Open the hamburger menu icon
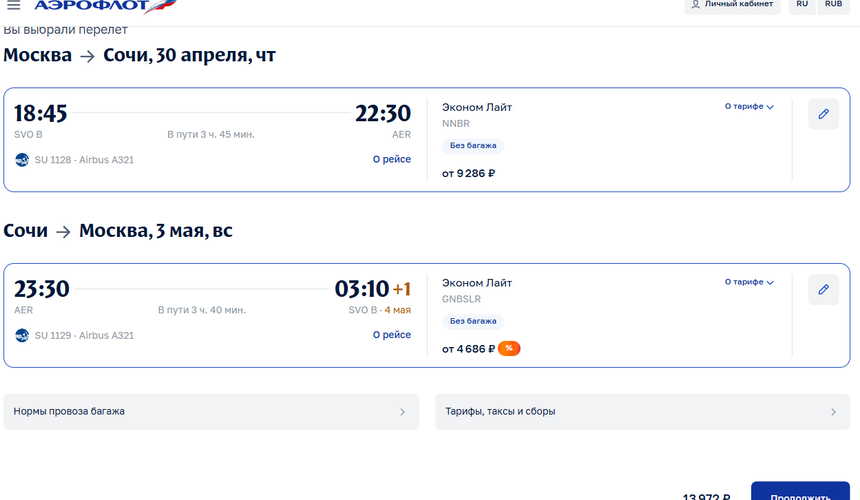This screenshot has width=860, height=500. coord(13,6)
